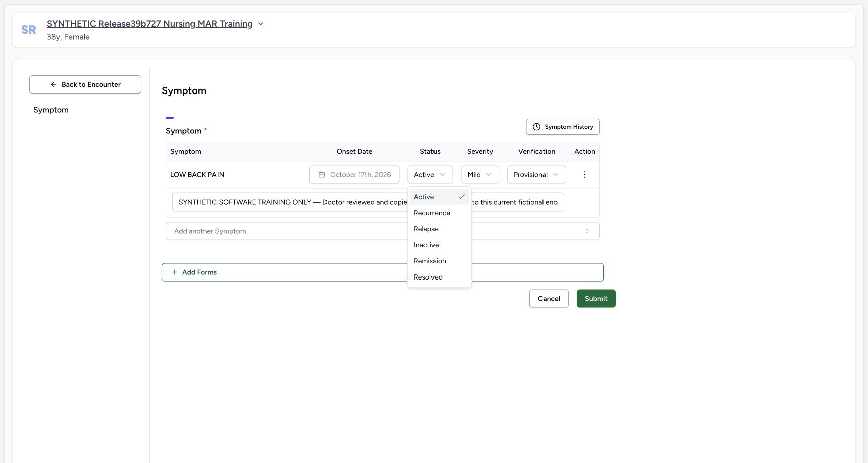Click the calendar icon in onset date
The height and width of the screenshot is (463, 868).
click(322, 175)
